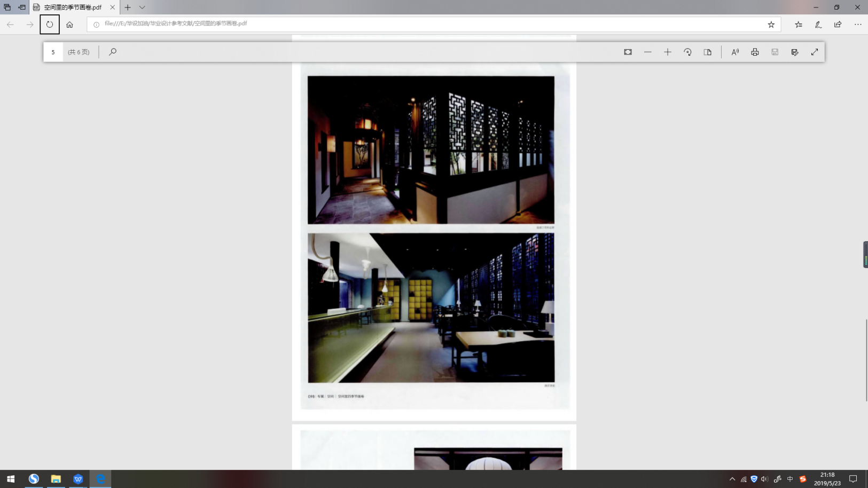Open the Windows Start menu
Image resolution: width=868 pixels, height=488 pixels.
[11, 479]
